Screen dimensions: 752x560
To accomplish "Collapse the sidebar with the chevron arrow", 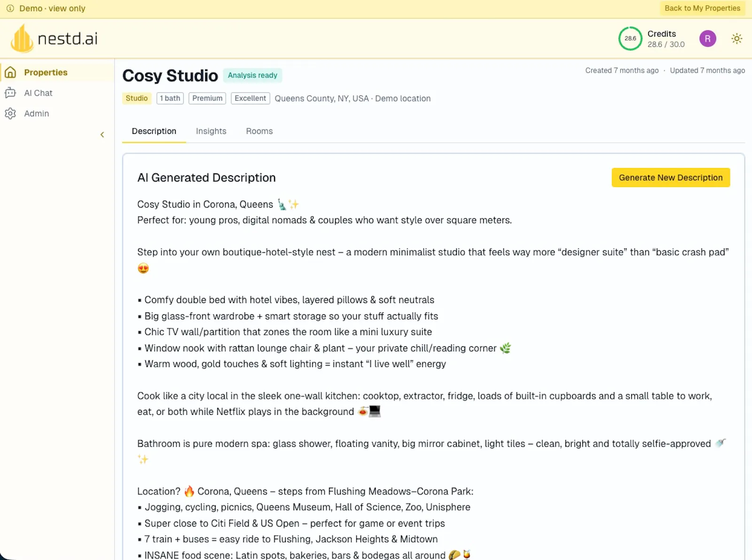I will (x=102, y=135).
